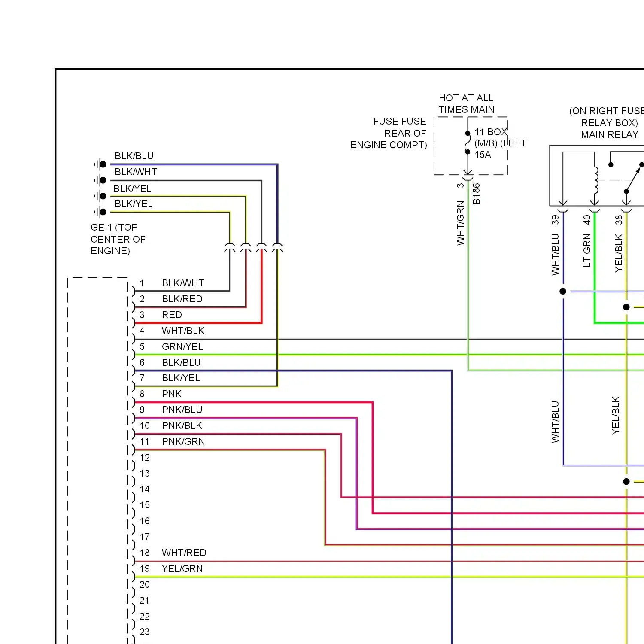Select the main relay coil symbol

[595, 181]
